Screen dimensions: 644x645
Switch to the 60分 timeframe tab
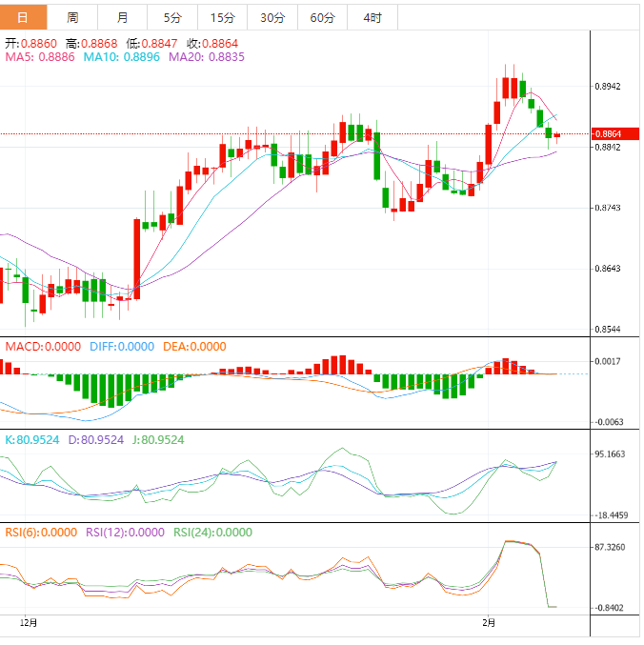tap(323, 17)
